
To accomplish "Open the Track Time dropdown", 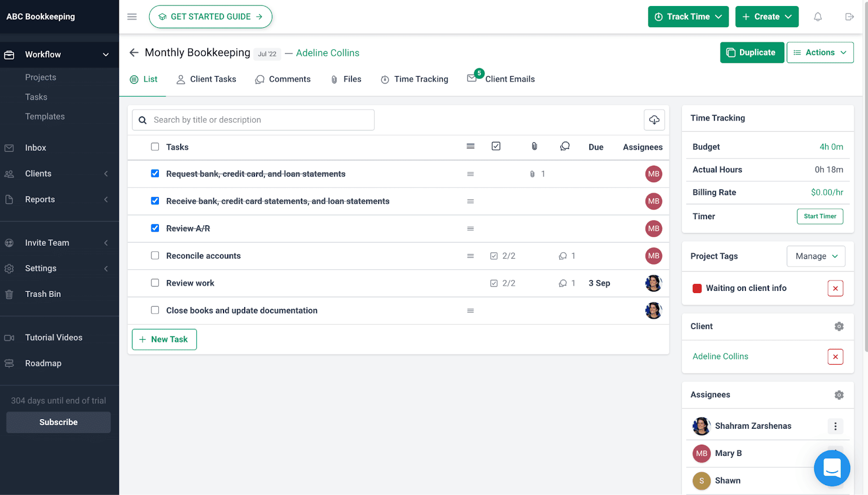I will (x=688, y=17).
